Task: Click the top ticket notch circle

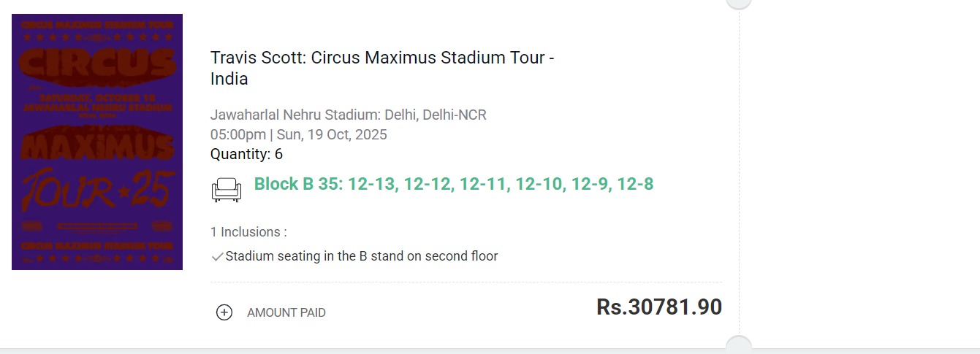Action: 739,3
